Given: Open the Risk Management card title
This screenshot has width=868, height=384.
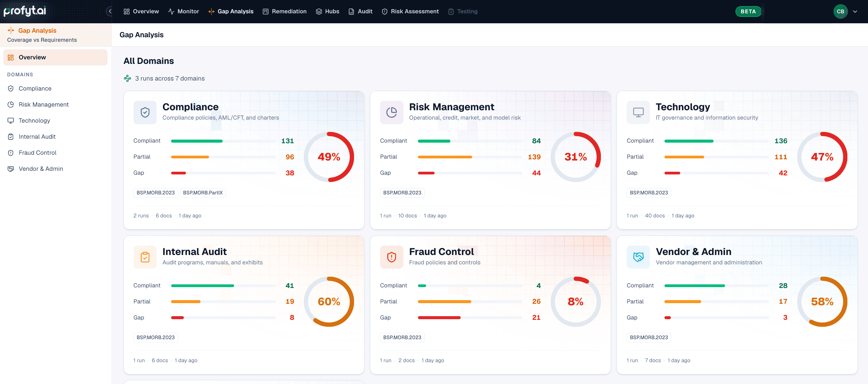Looking at the screenshot, I should point(452,107).
